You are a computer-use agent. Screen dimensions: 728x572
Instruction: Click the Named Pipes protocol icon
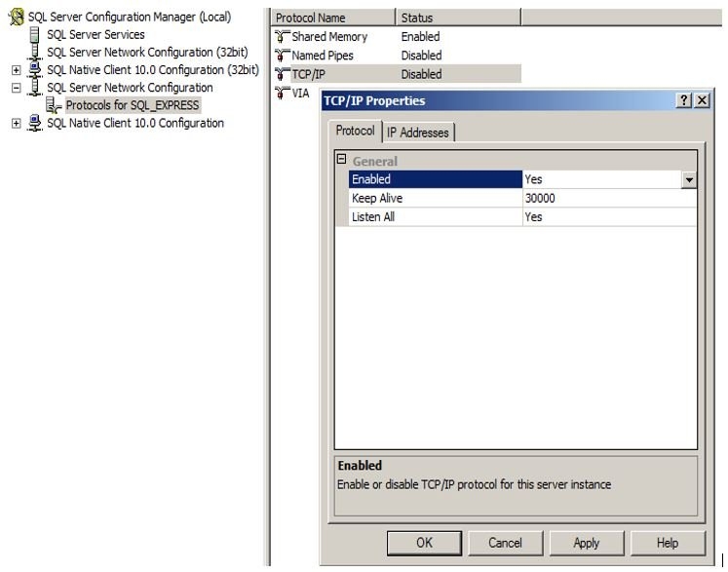283,56
